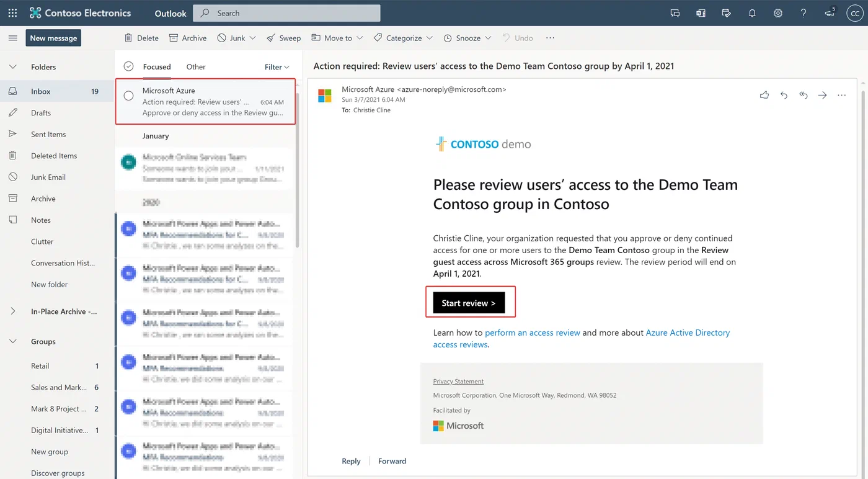The image size is (868, 479).
Task: Open the Clutter folder
Action: tap(57, 241)
